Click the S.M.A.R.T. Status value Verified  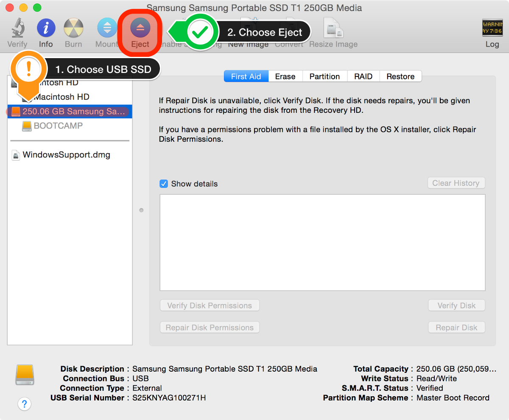coord(430,388)
